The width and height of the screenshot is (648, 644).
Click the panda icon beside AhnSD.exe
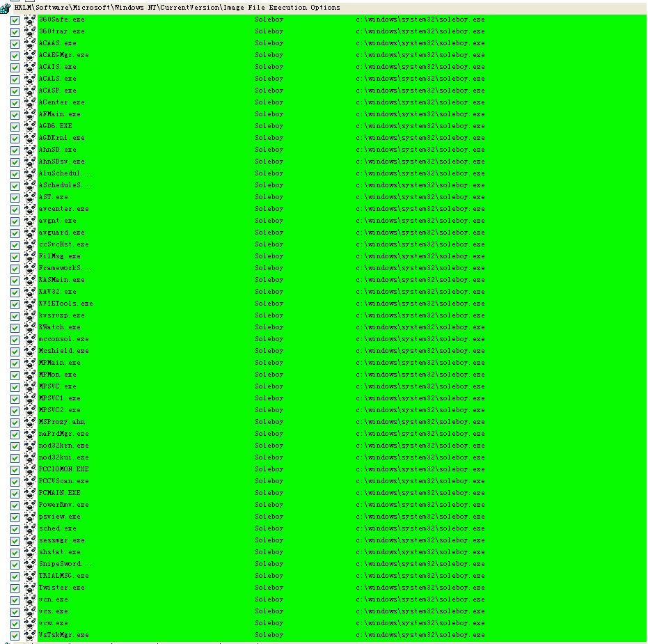click(30, 150)
